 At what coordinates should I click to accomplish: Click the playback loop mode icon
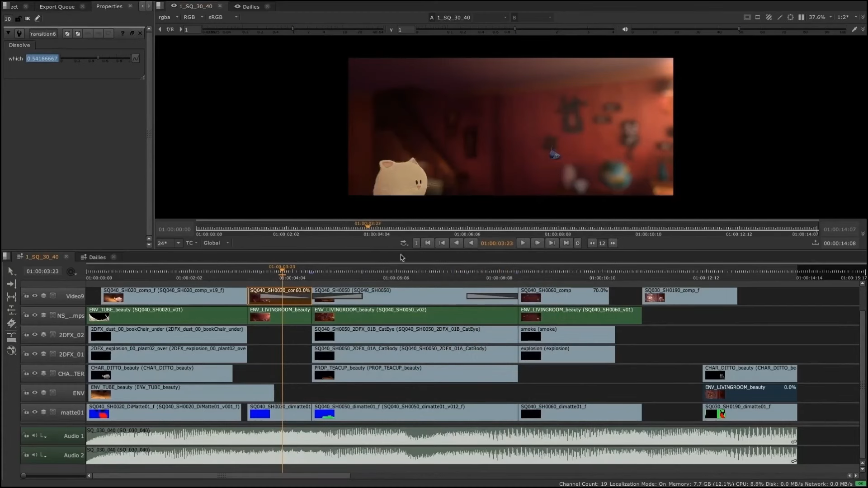point(404,243)
